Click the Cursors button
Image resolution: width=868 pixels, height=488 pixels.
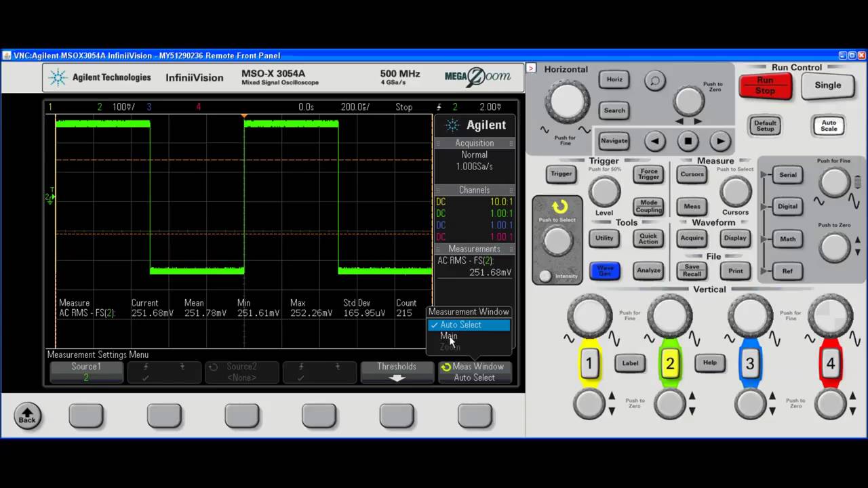click(x=692, y=174)
